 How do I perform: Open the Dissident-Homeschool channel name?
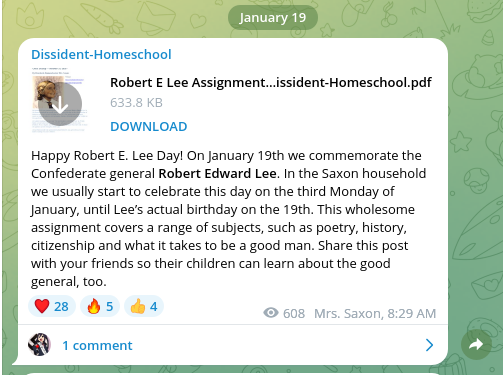point(101,54)
